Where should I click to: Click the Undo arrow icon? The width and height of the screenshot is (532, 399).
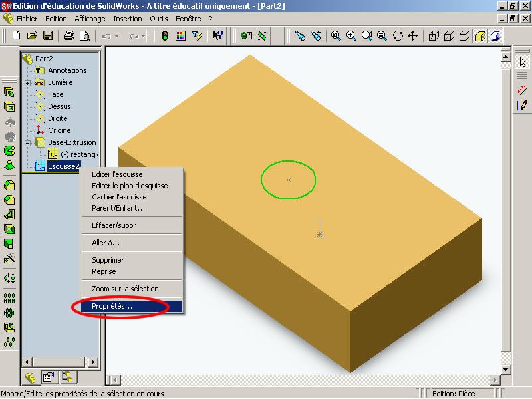106,36
